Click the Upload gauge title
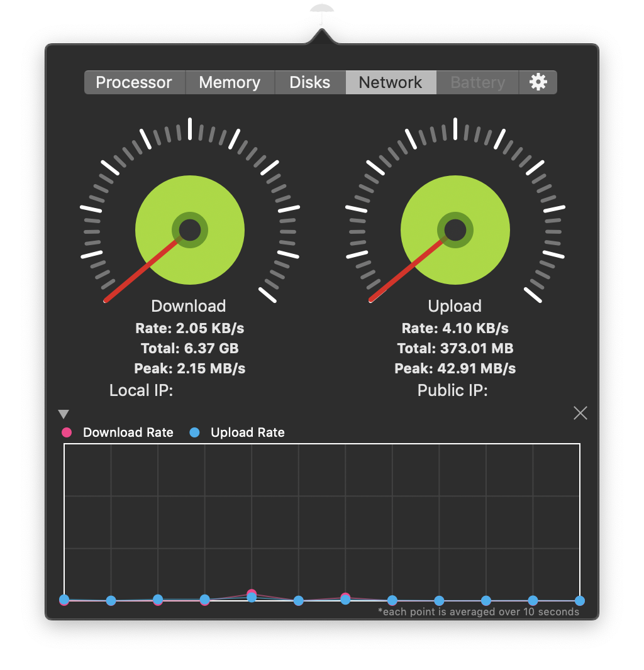The height and width of the screenshot is (670, 644). point(455,306)
